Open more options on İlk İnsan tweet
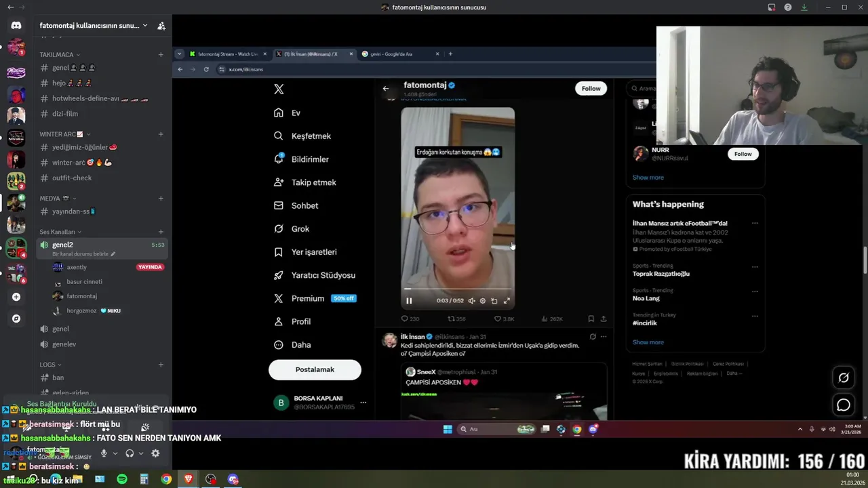Viewport: 868px width, 488px height. [x=604, y=336]
